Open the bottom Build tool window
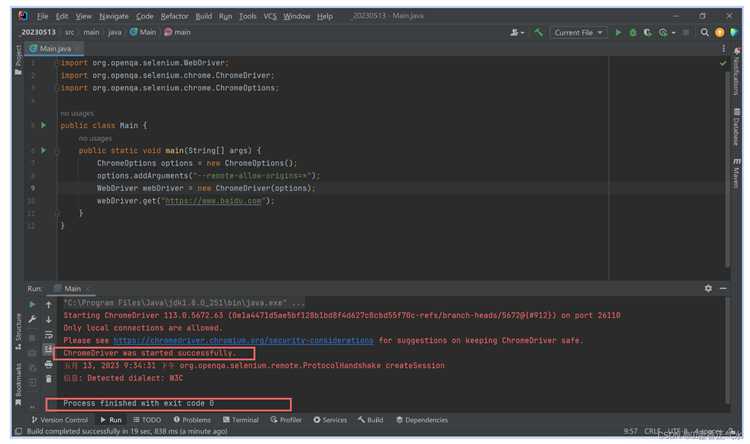The width and height of the screenshot is (750, 444). pyautogui.click(x=371, y=420)
